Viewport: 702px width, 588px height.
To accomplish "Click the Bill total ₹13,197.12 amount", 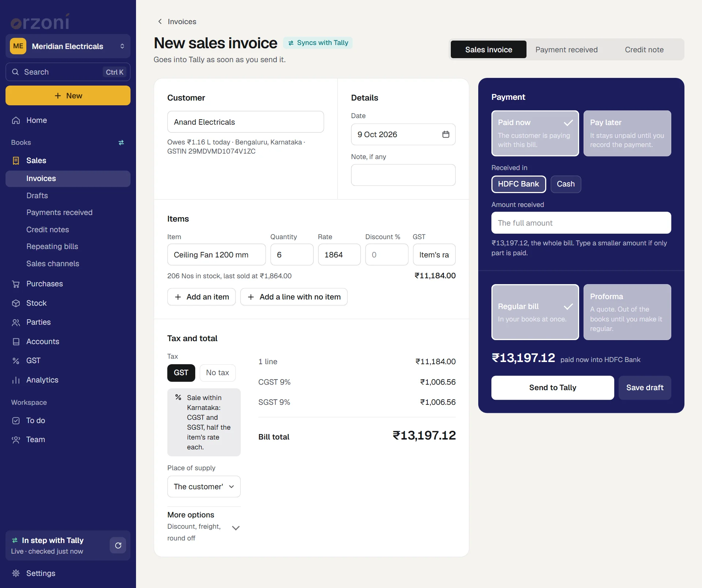I will (x=424, y=436).
